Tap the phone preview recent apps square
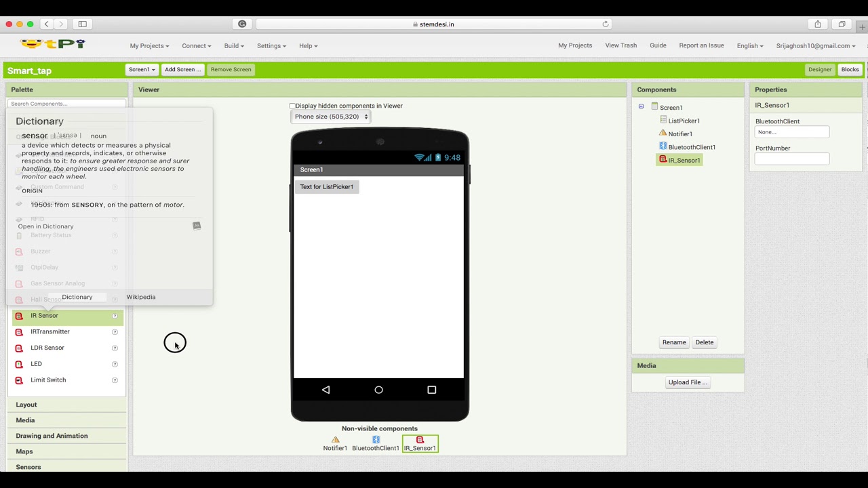The image size is (868, 488). (x=431, y=390)
